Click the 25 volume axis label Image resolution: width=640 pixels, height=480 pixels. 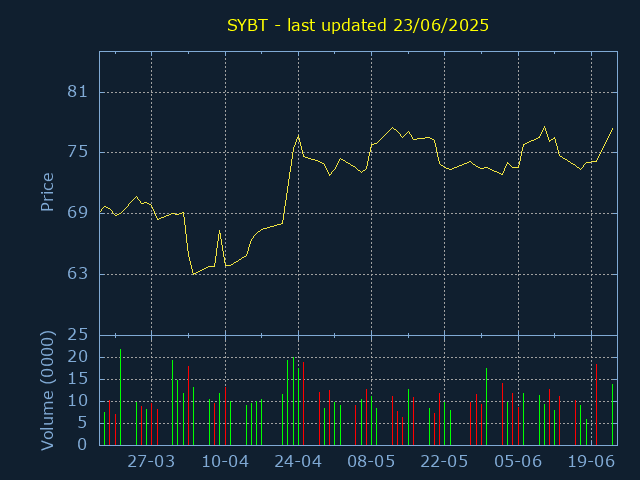(x=78, y=335)
